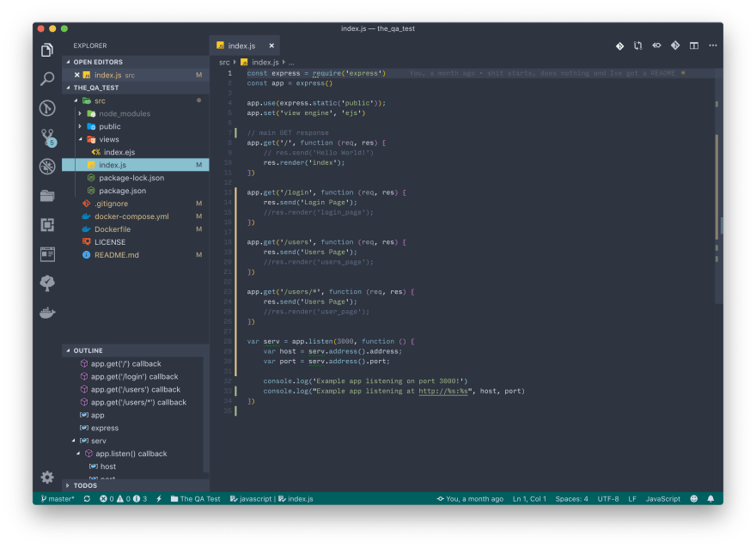
Task: Click the second diamond git icon in the editor toolbar
Action: pyautogui.click(x=675, y=46)
